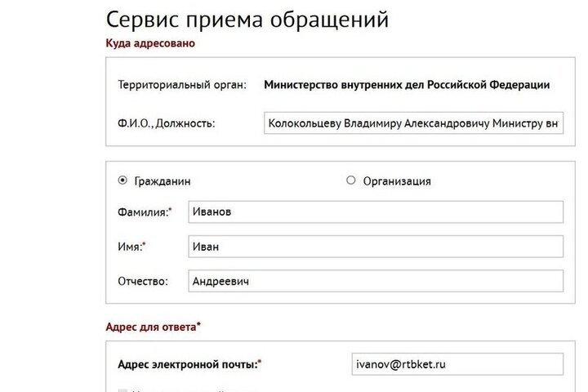Click the Адрес для ответа section heading
This screenshot has height=392, width=588.
click(153, 327)
